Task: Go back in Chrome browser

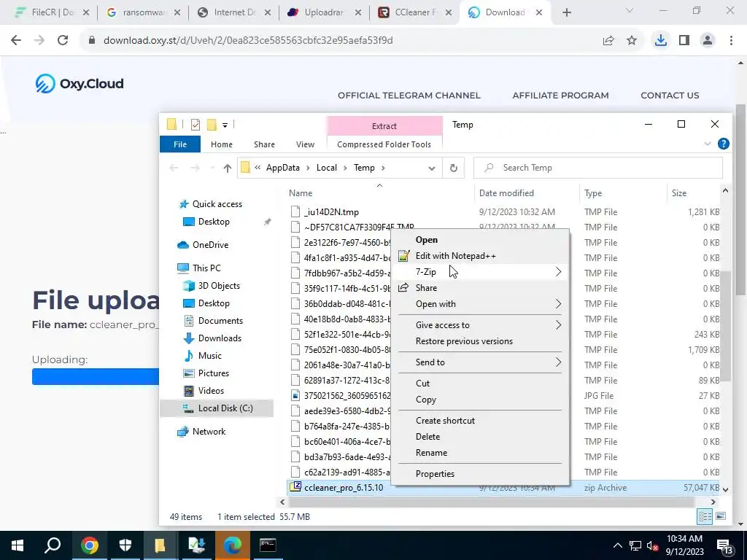Action: pos(16,41)
